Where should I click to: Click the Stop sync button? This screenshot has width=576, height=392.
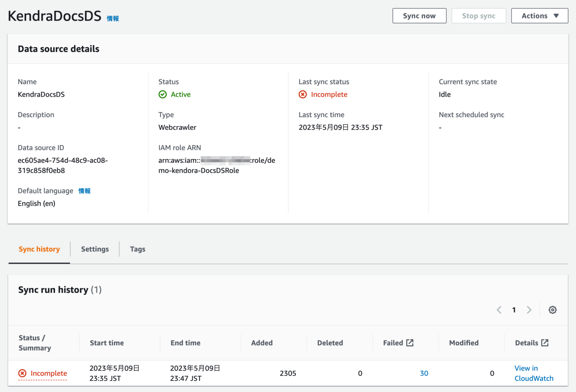tap(478, 16)
